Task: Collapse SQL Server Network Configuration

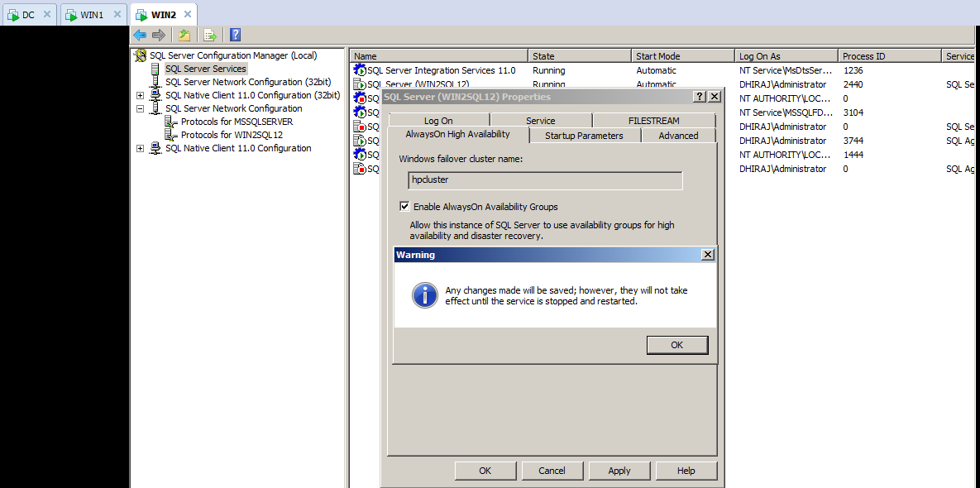Action: [x=140, y=108]
